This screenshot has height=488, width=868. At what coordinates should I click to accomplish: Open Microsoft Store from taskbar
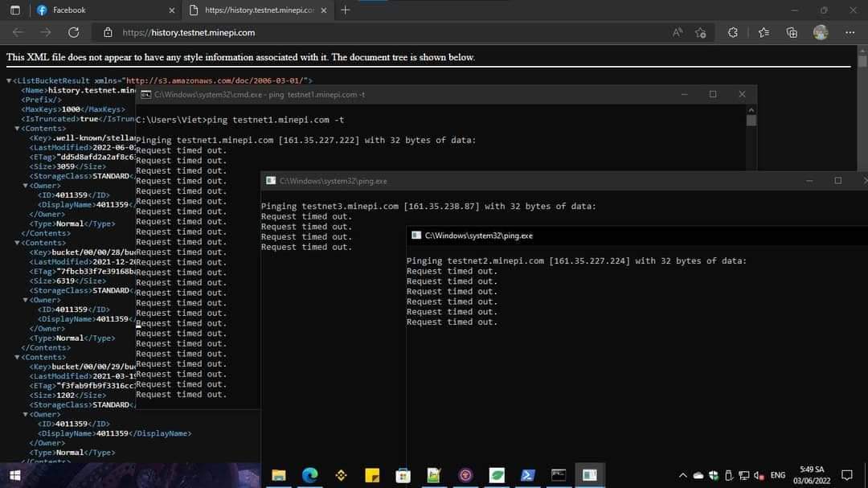(x=403, y=475)
